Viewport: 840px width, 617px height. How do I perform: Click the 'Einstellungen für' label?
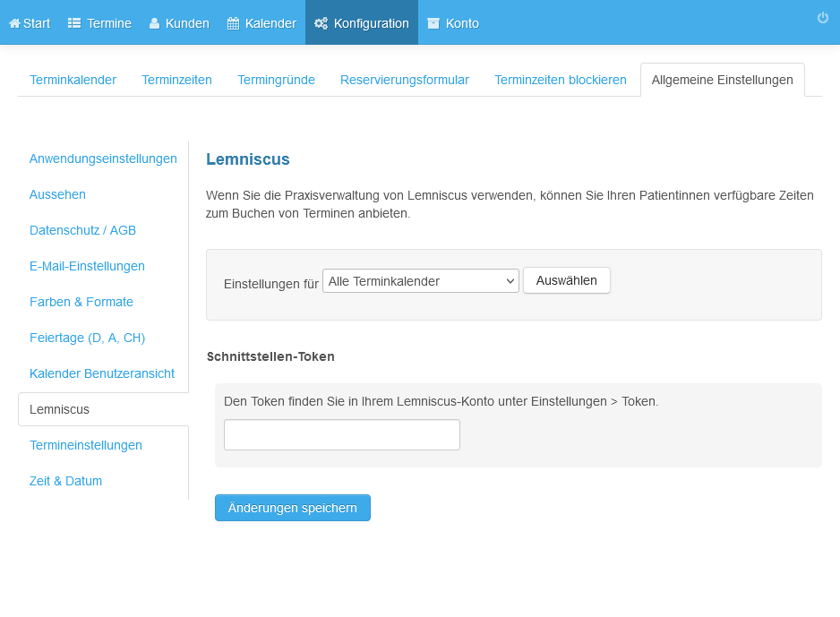271,284
